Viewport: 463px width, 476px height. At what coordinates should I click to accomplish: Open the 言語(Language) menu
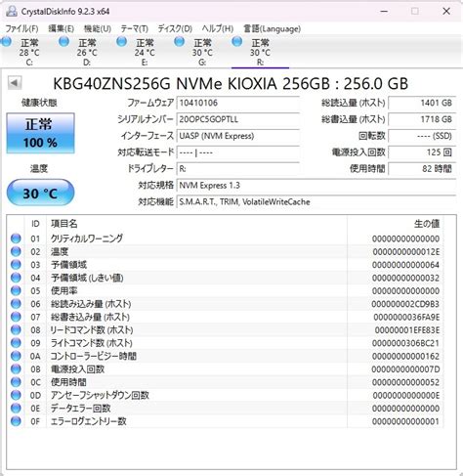(x=272, y=28)
